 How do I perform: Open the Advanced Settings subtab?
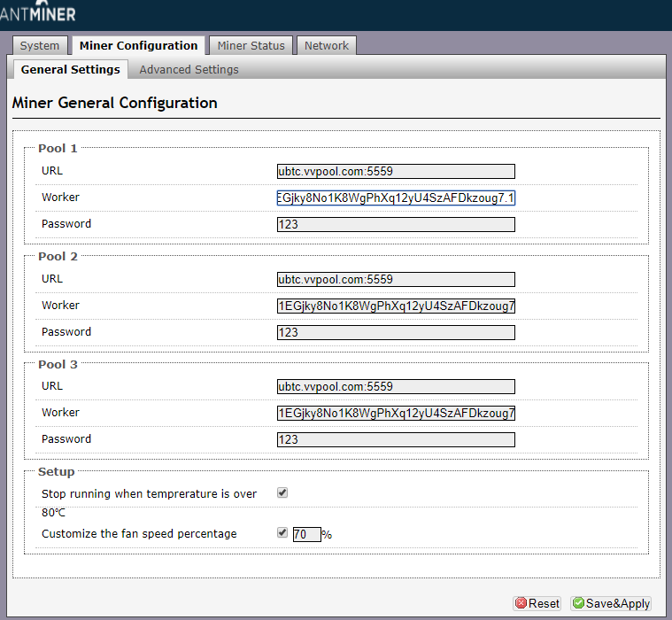(189, 69)
